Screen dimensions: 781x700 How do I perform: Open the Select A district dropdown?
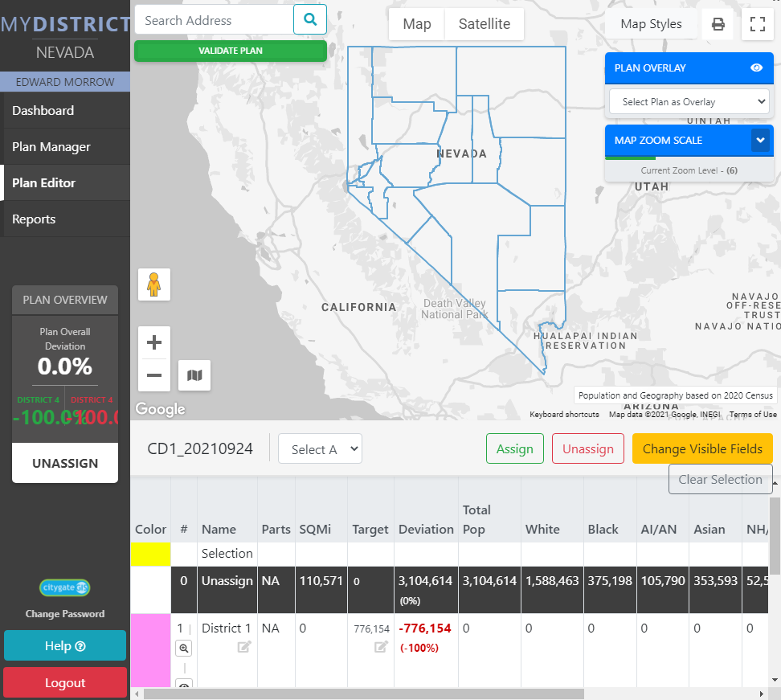tap(320, 449)
